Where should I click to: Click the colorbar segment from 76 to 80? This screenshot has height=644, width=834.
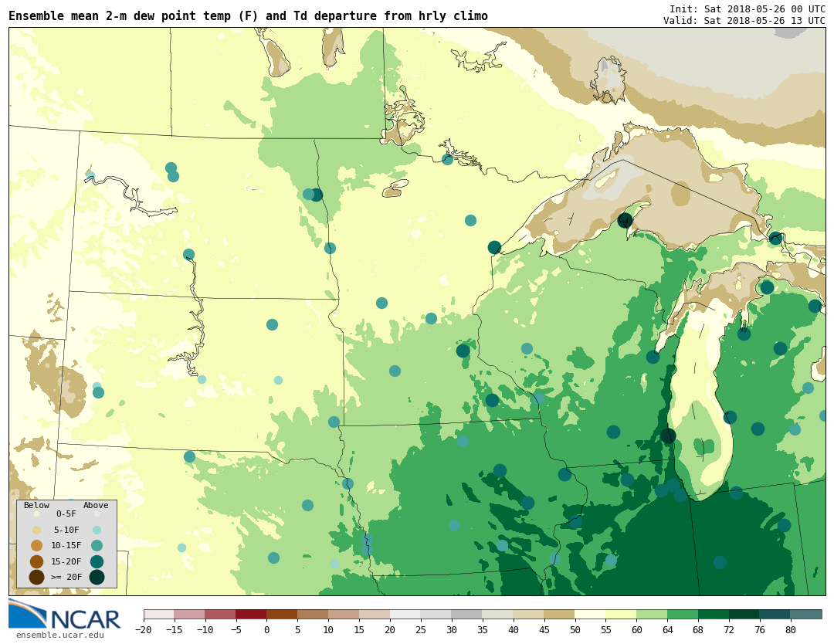click(775, 615)
